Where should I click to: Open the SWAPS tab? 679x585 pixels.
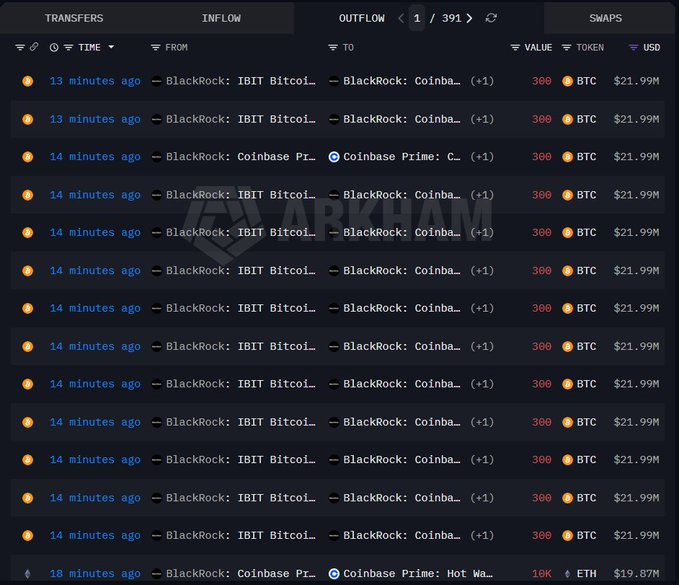(605, 18)
